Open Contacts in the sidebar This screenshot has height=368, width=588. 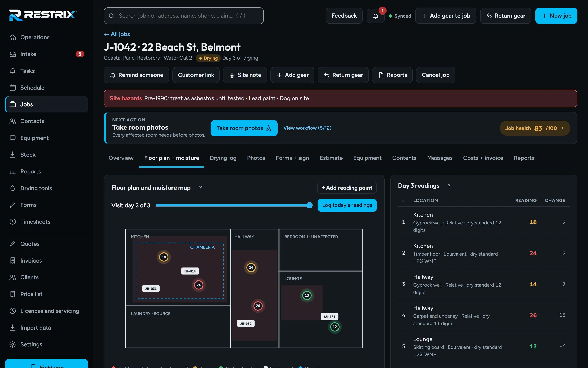(x=46, y=121)
